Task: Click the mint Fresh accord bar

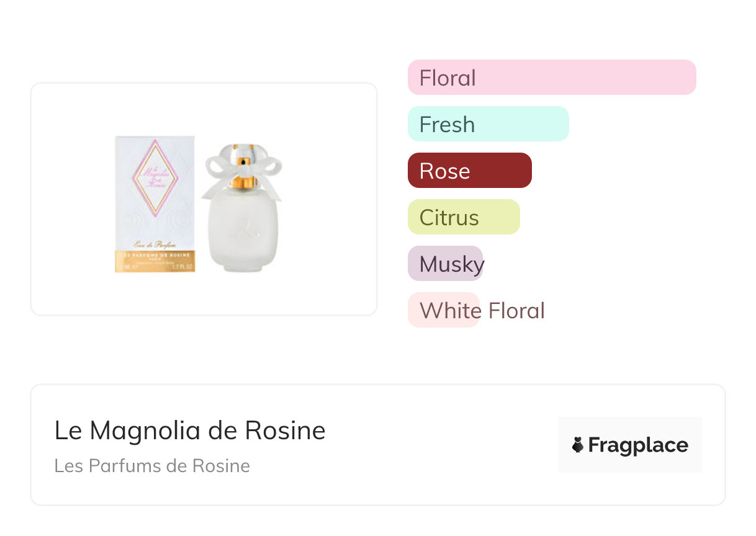Action: pyautogui.click(x=488, y=124)
